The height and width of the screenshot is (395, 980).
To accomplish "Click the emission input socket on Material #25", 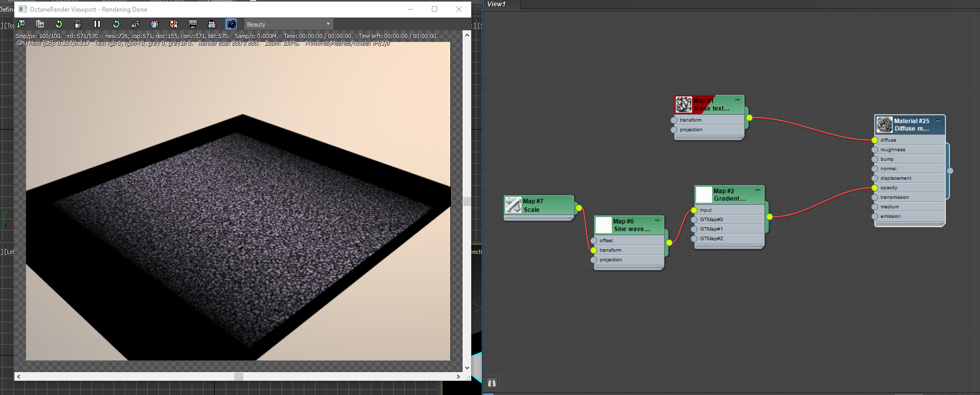I will coord(875,217).
